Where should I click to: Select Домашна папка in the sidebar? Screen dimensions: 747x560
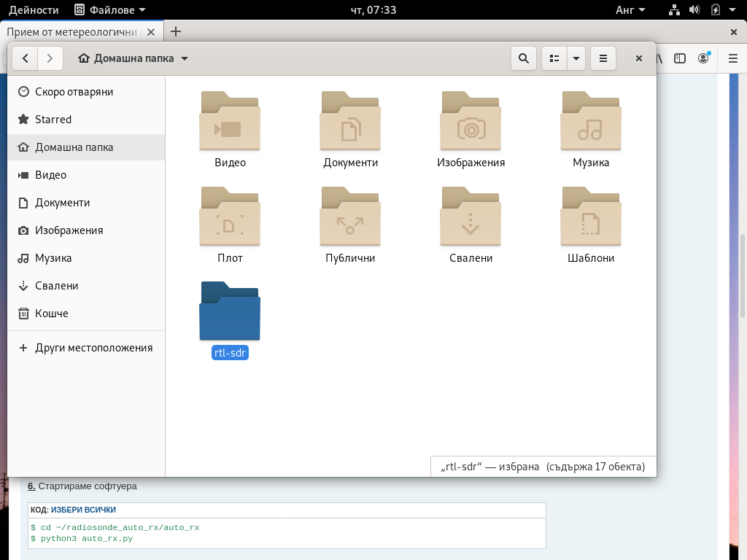tap(86, 147)
